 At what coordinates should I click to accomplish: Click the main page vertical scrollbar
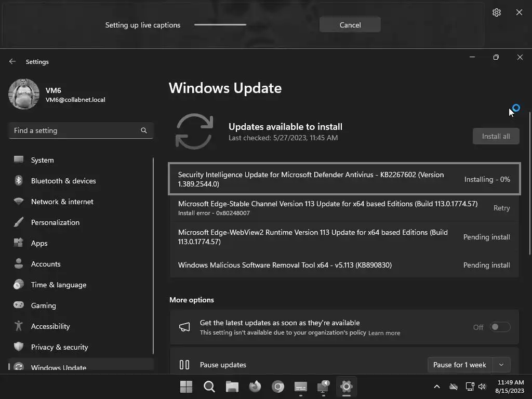529,183
